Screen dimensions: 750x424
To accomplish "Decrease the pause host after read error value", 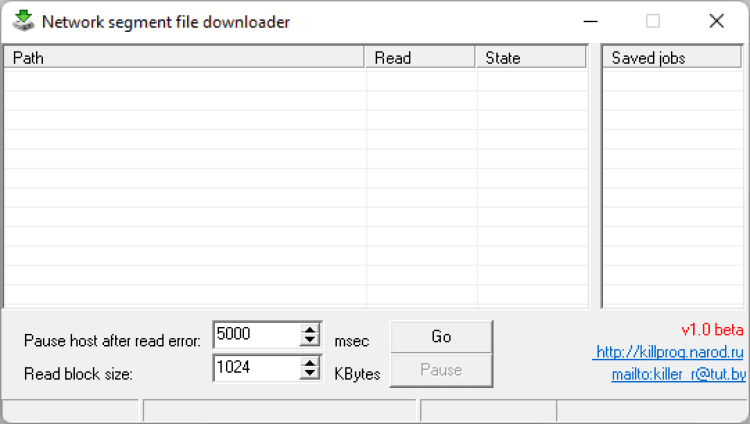I will pos(310,340).
